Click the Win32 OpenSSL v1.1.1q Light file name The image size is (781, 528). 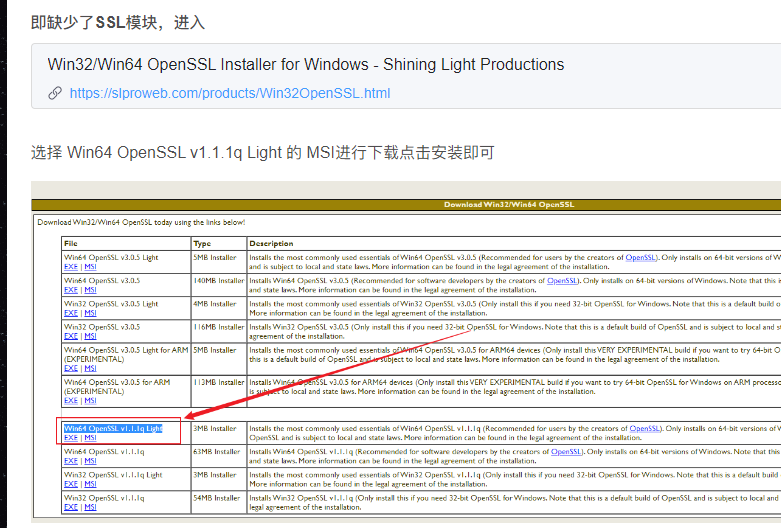113,475
